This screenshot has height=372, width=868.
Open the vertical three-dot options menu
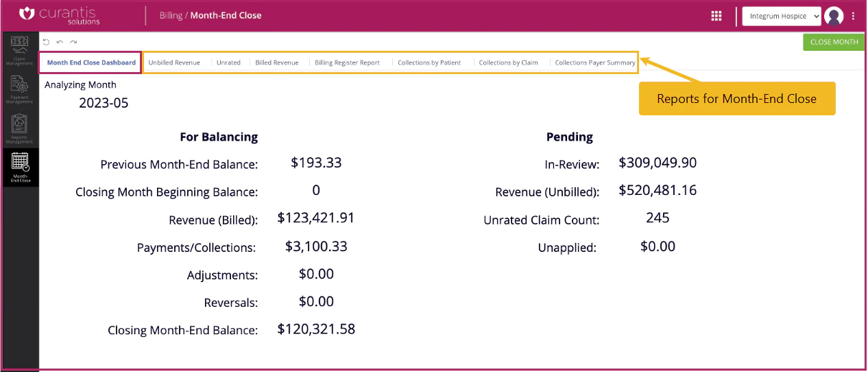click(853, 16)
